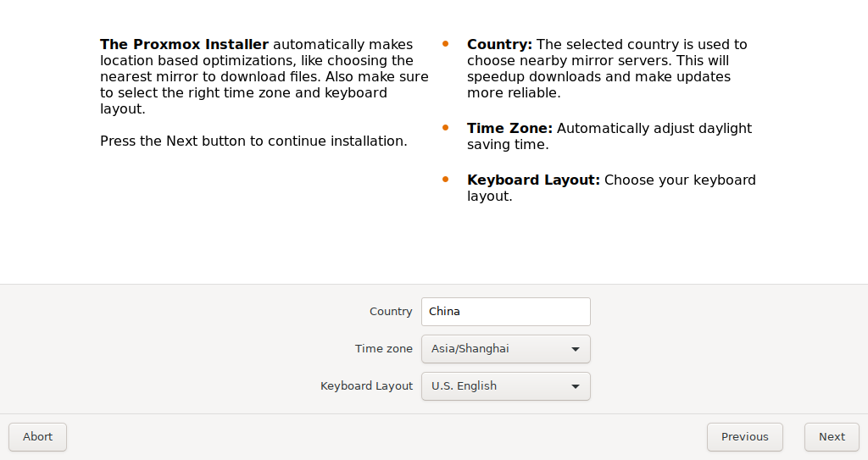Click the bold 'The Proxmox Installer' heading text
Image resolution: width=868 pixels, height=460 pixels.
coord(184,44)
